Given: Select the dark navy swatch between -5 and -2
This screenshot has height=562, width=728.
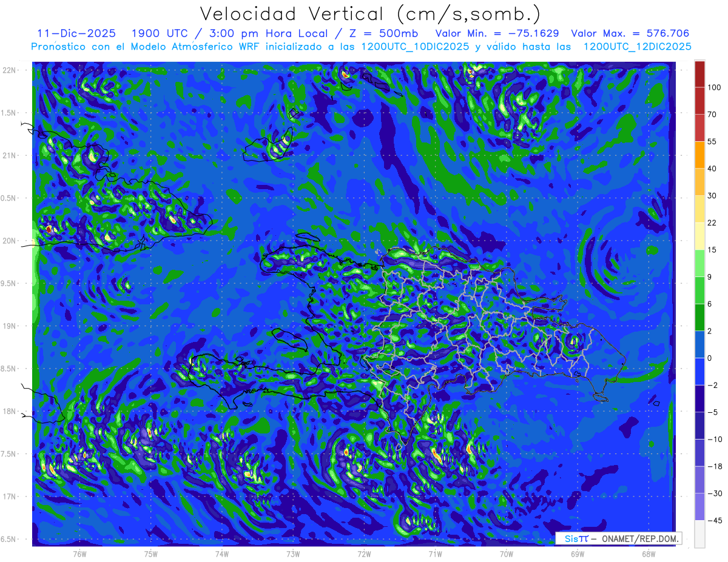Looking at the screenshot, I should point(699,398).
